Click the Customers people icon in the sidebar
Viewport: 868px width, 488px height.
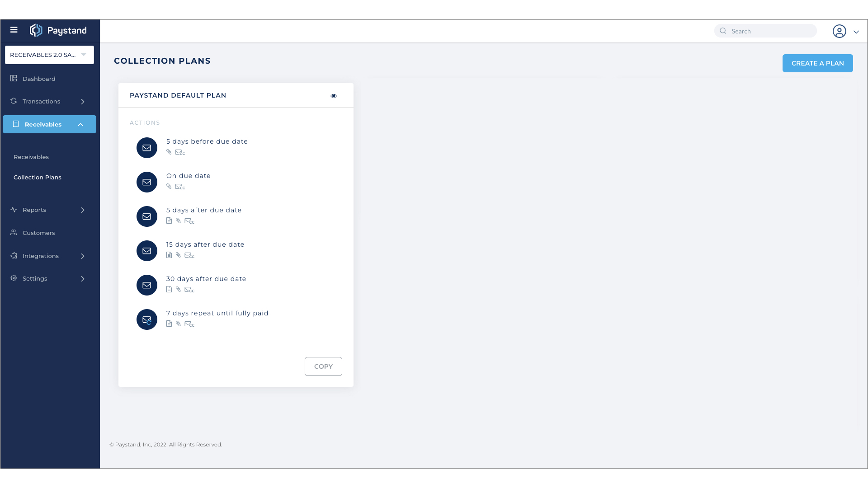(14, 232)
